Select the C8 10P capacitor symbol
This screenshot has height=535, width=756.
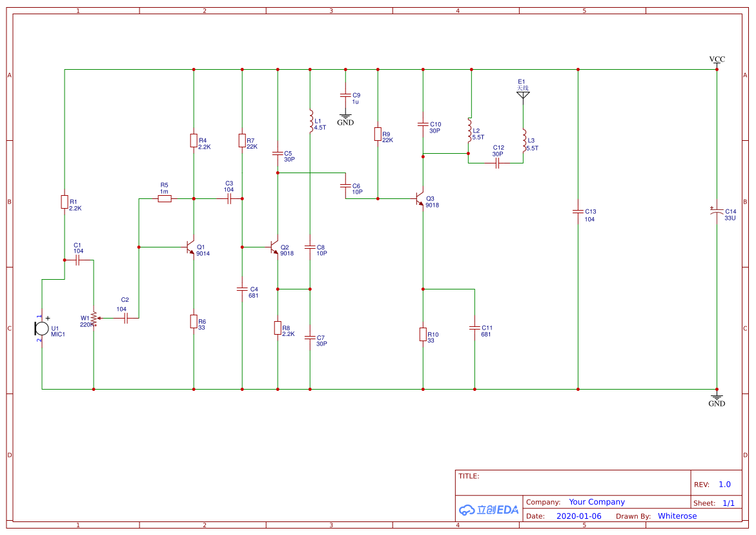310,247
